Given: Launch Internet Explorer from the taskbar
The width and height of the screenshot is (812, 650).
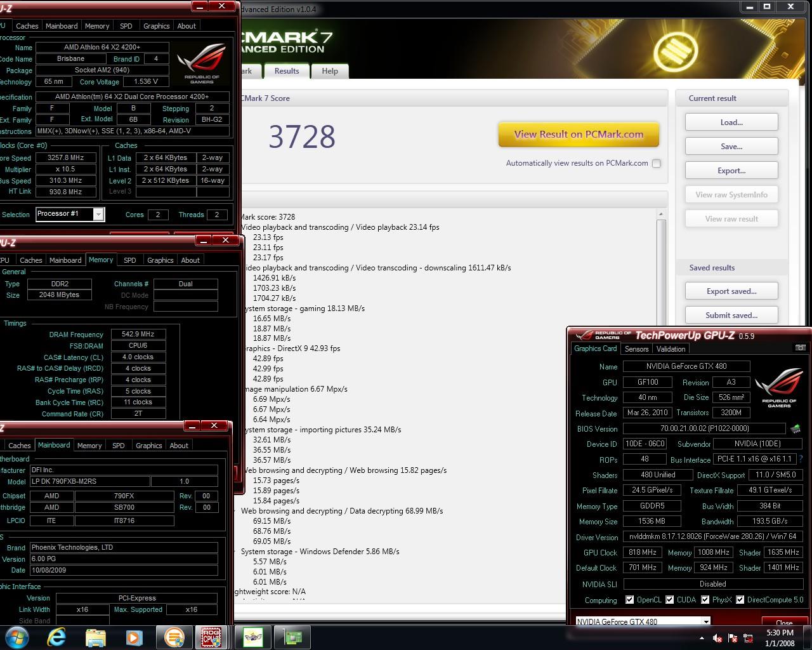Looking at the screenshot, I should pyautogui.click(x=57, y=637).
